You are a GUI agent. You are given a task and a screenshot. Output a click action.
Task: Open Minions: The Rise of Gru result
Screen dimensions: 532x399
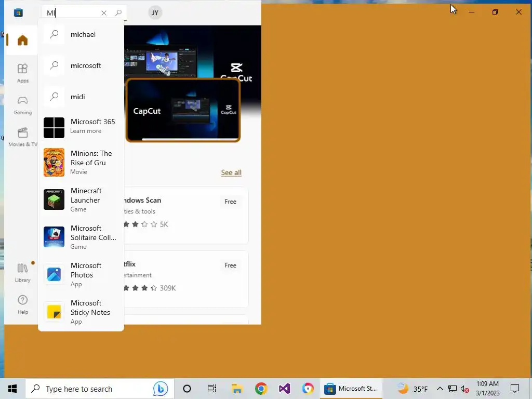[81, 162]
